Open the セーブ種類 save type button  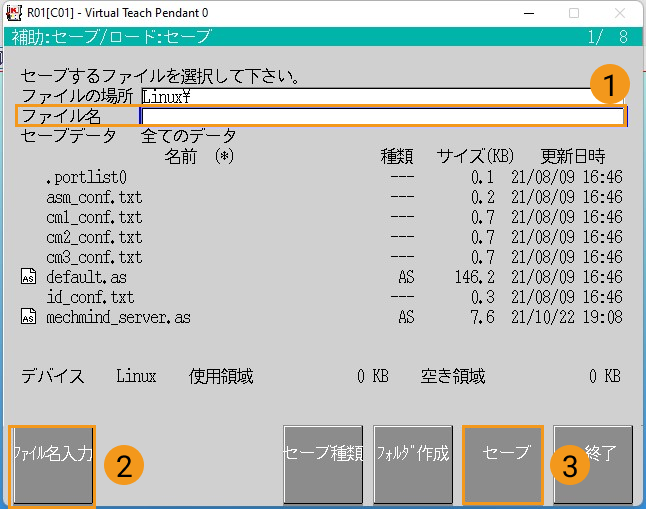coord(323,465)
